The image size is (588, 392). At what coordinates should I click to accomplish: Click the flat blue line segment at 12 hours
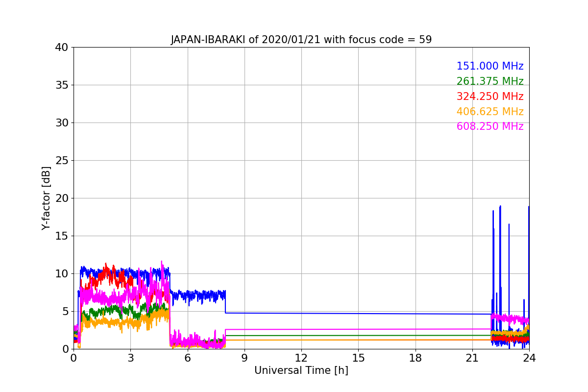tap(301, 314)
